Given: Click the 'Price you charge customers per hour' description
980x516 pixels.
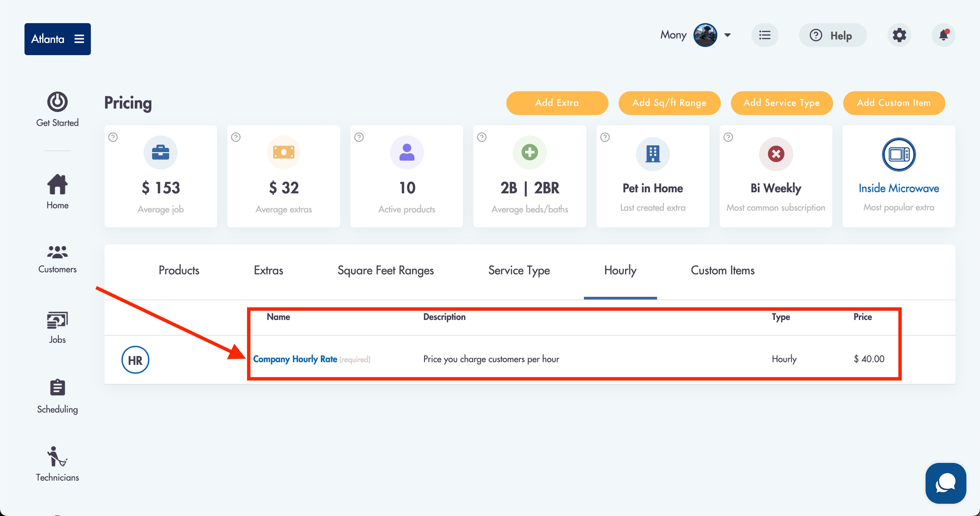Looking at the screenshot, I should point(491,359).
